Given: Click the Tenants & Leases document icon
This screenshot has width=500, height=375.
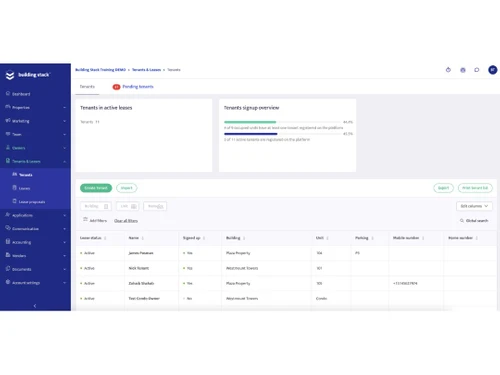Looking at the screenshot, I should click(8, 161).
